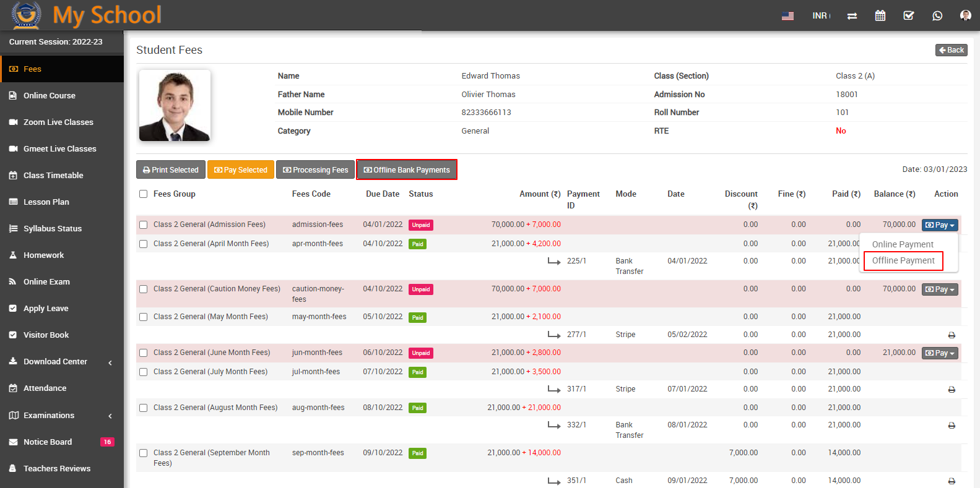Choose Offline Payment from Pay menu
This screenshot has height=488, width=980.
[x=903, y=261]
